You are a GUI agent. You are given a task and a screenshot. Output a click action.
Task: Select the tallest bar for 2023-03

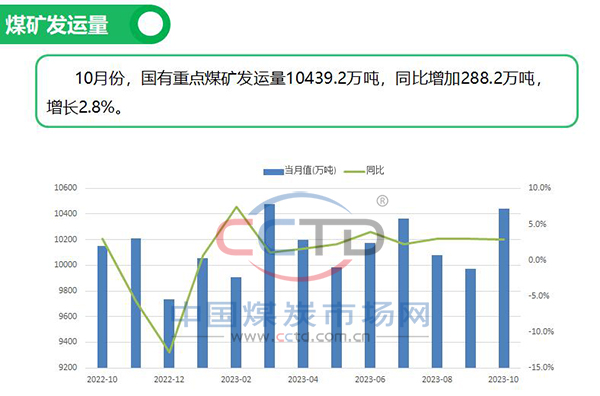269,286
